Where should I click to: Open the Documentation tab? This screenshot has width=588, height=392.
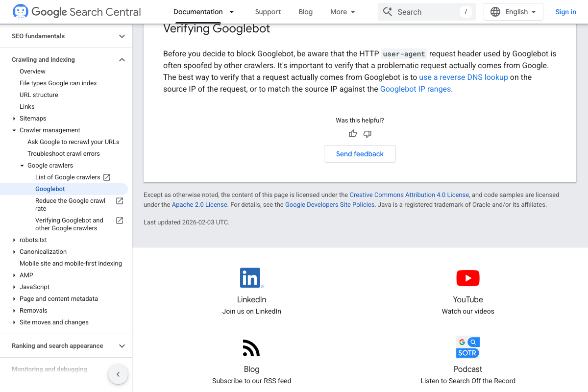(x=198, y=12)
